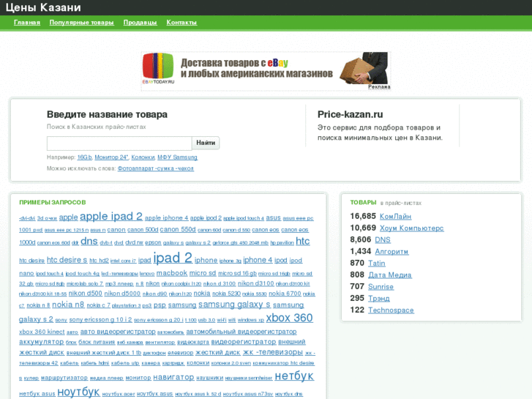
Task: Select the canon 550d tag
Action: [x=178, y=230]
